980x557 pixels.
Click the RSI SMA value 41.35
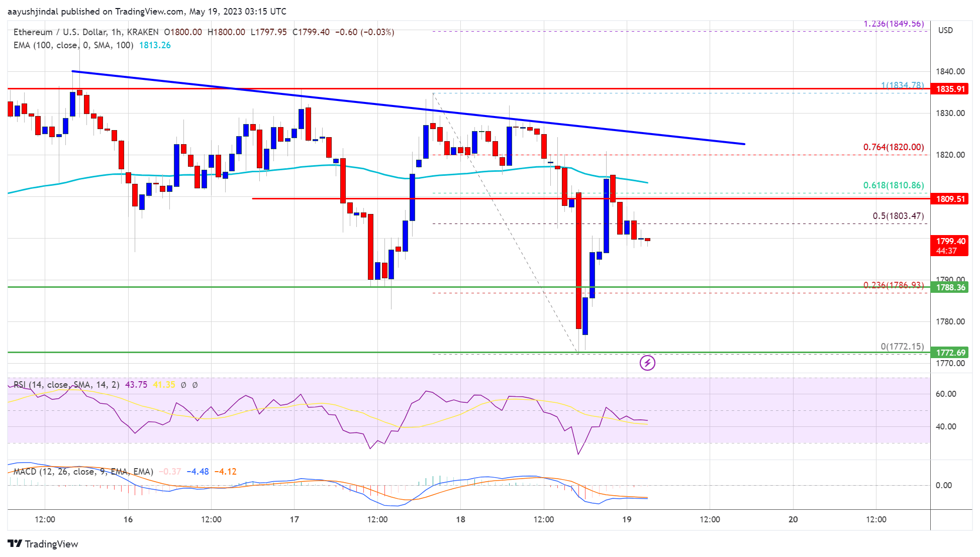coord(164,385)
